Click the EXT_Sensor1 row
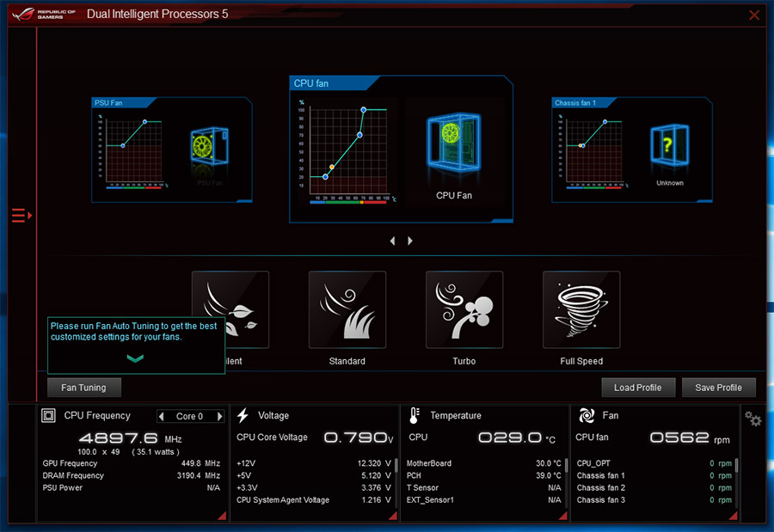 (x=483, y=500)
